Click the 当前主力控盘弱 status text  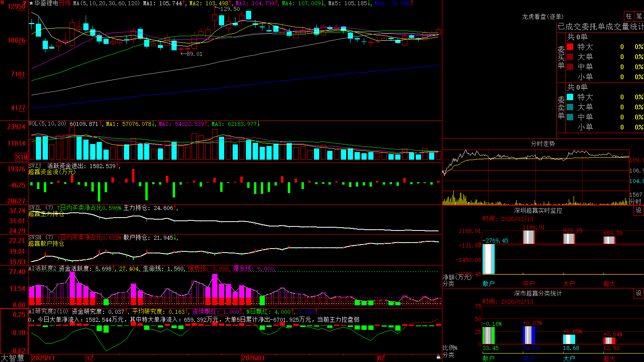(x=338, y=319)
